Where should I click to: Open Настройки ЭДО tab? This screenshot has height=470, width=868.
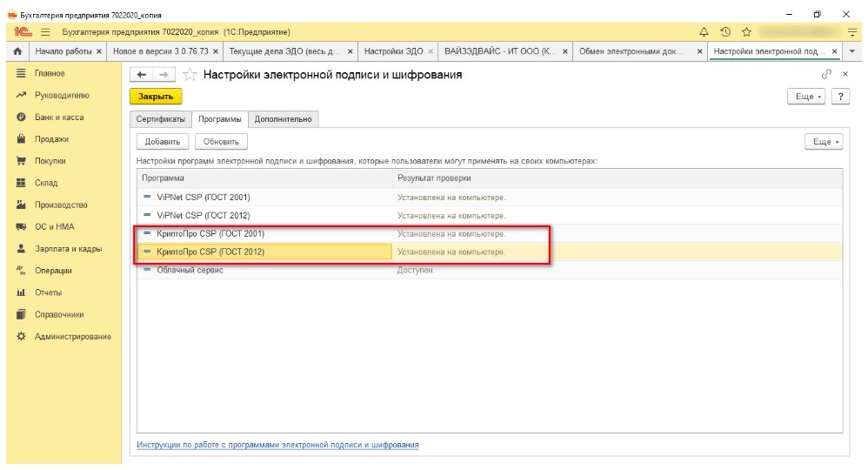pyautogui.click(x=394, y=51)
